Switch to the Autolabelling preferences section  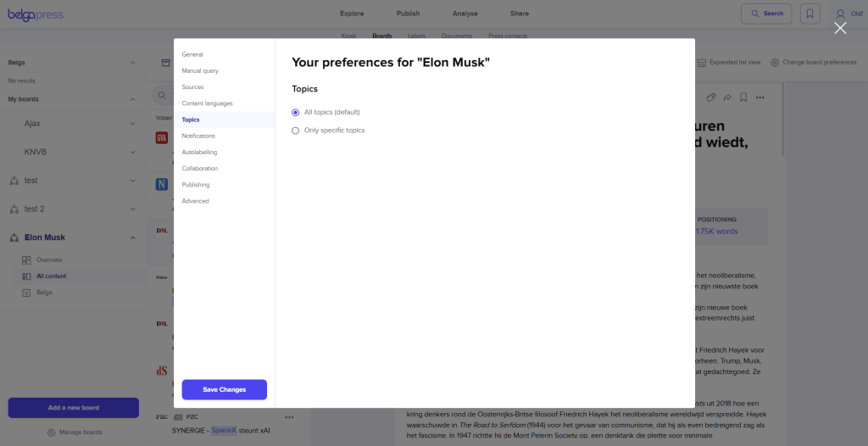199,153
